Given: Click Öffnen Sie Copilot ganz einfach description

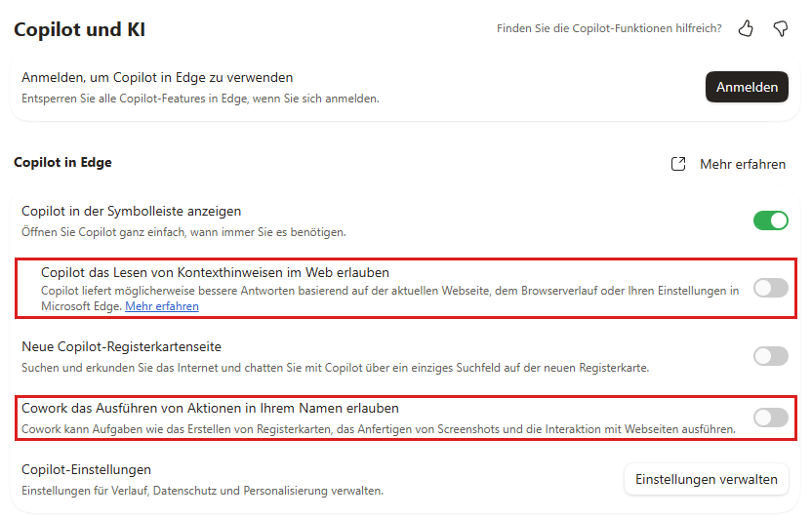Looking at the screenshot, I should [x=183, y=232].
